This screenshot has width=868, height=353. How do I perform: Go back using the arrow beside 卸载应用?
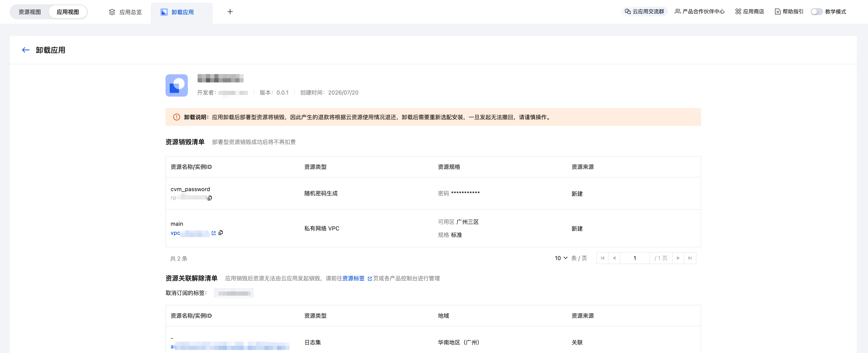pyautogui.click(x=26, y=50)
